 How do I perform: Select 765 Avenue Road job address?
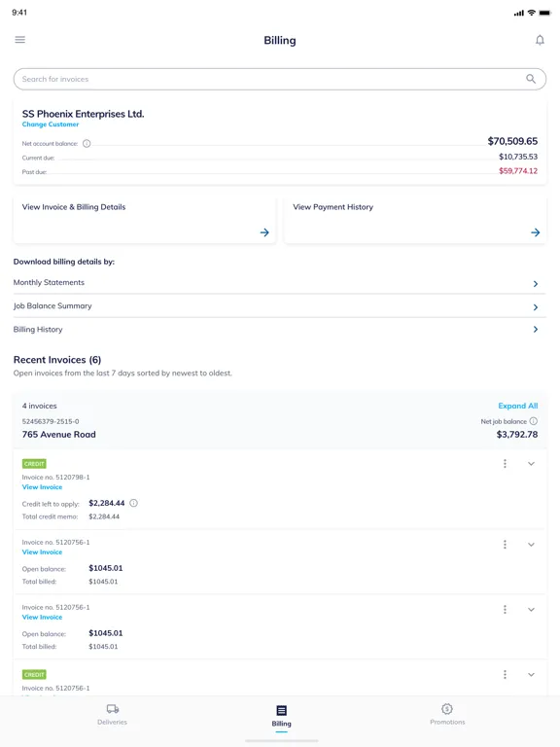click(59, 435)
